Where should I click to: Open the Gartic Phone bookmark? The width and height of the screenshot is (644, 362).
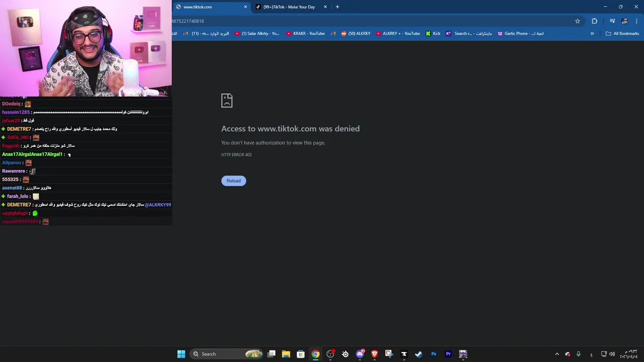[x=521, y=34]
